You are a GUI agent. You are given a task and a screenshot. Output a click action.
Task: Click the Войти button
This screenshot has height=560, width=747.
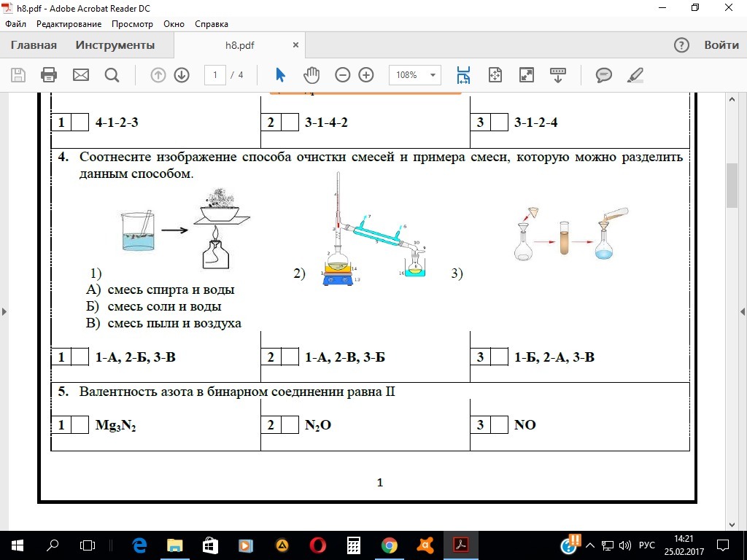pos(721,44)
